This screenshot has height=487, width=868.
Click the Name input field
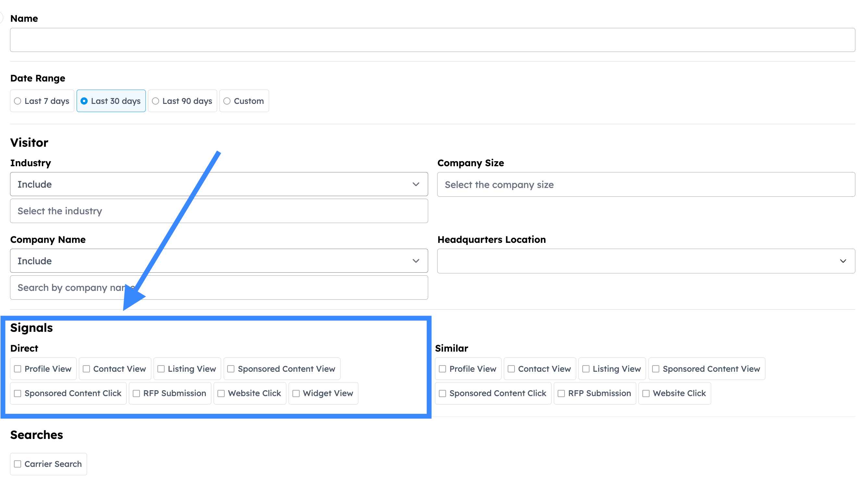point(432,40)
